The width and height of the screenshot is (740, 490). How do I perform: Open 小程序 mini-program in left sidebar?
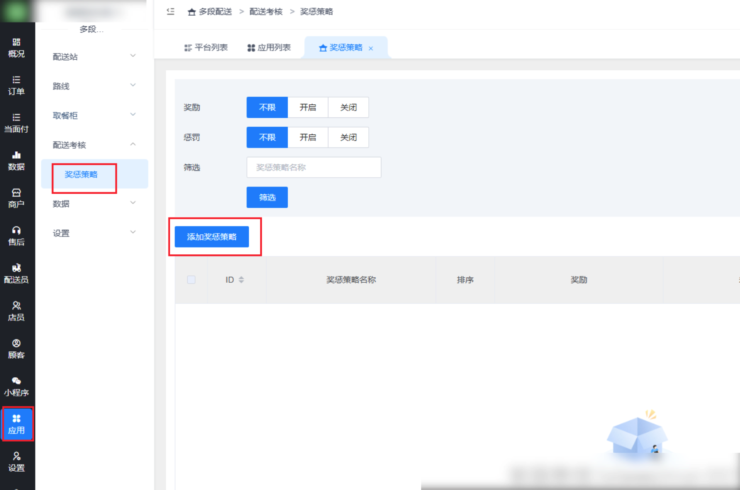(16, 386)
